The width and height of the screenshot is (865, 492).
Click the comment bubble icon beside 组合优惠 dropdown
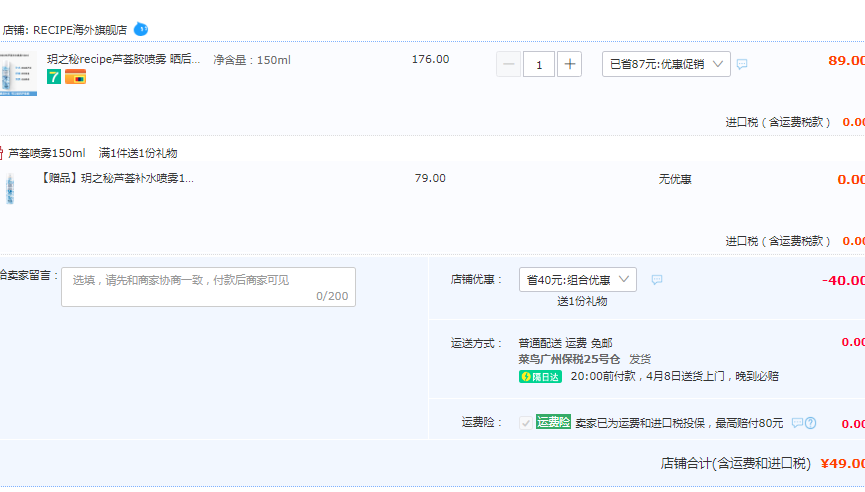click(656, 280)
